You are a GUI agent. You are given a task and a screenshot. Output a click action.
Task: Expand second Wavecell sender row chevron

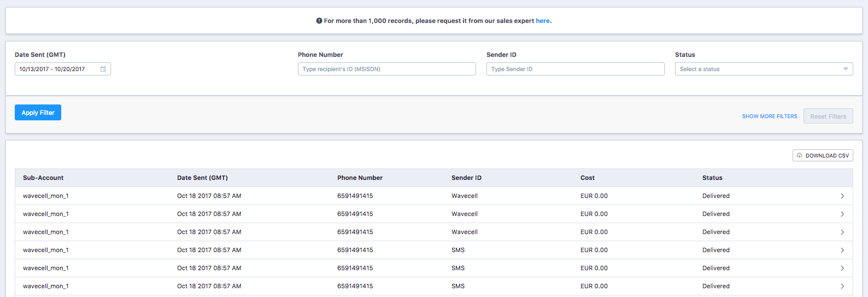coord(842,214)
